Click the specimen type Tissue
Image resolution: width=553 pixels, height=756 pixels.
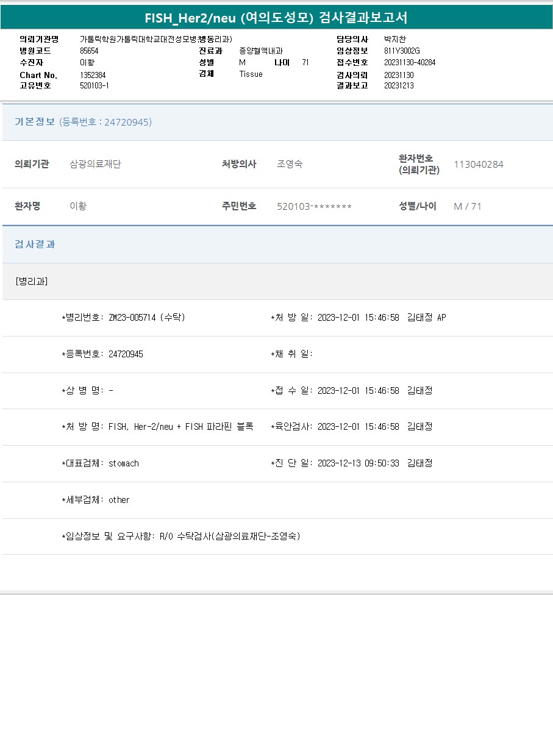tap(251, 74)
